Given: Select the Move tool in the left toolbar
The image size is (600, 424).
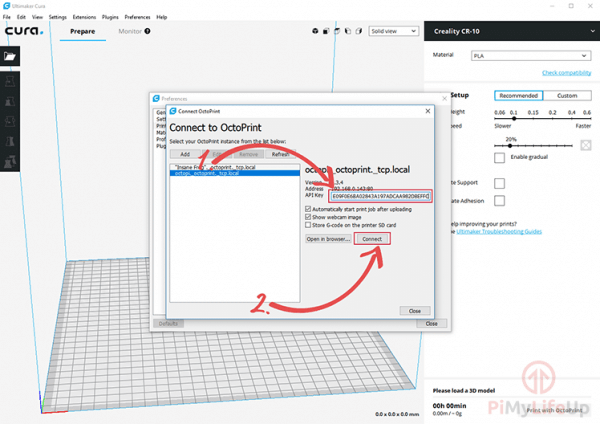Looking at the screenshot, I should 10,82.
